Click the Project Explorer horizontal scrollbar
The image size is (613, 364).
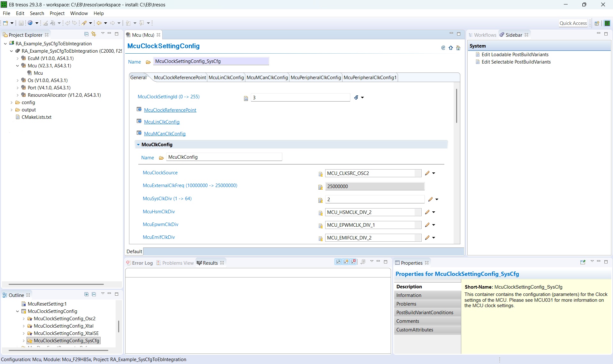[56, 284]
